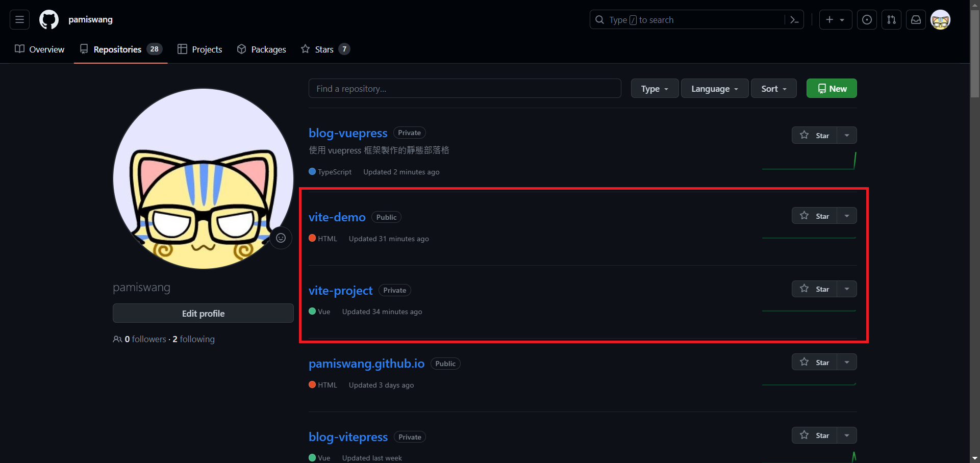Expand the create new plus dropdown

point(836,20)
